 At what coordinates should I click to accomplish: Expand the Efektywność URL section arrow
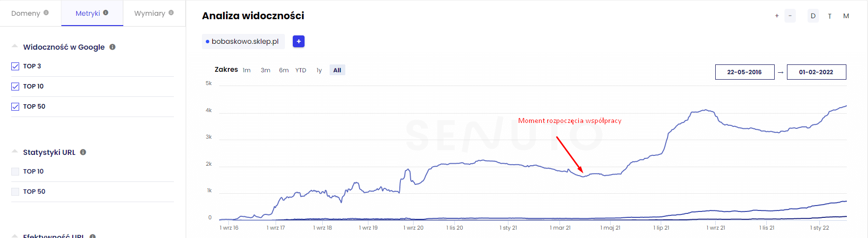[15, 236]
